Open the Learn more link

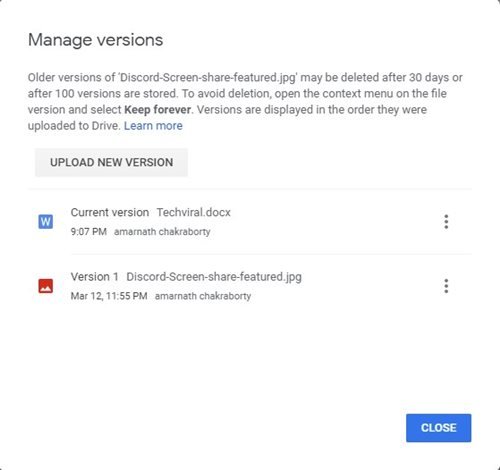pyautogui.click(x=153, y=126)
